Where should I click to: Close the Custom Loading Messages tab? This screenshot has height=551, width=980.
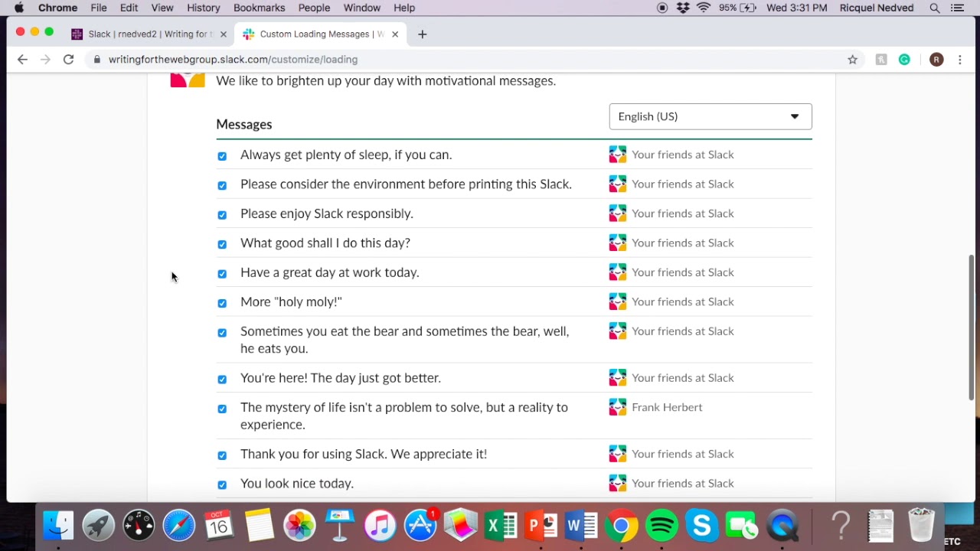[x=395, y=34]
